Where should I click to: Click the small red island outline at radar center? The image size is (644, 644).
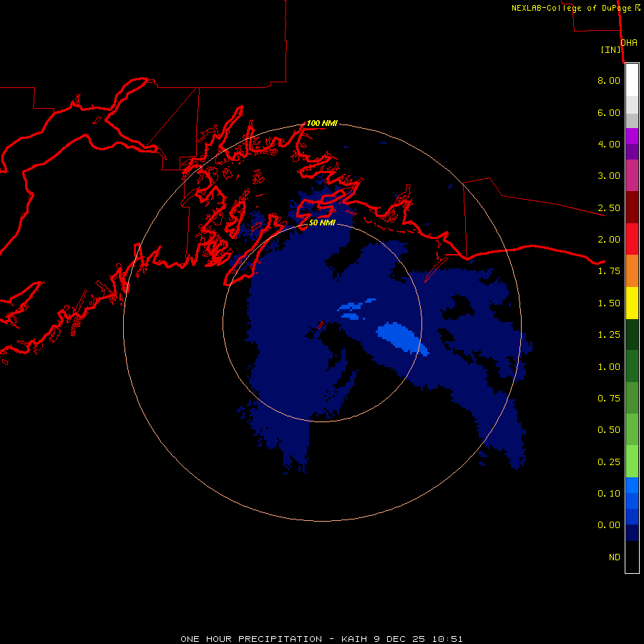click(x=321, y=325)
